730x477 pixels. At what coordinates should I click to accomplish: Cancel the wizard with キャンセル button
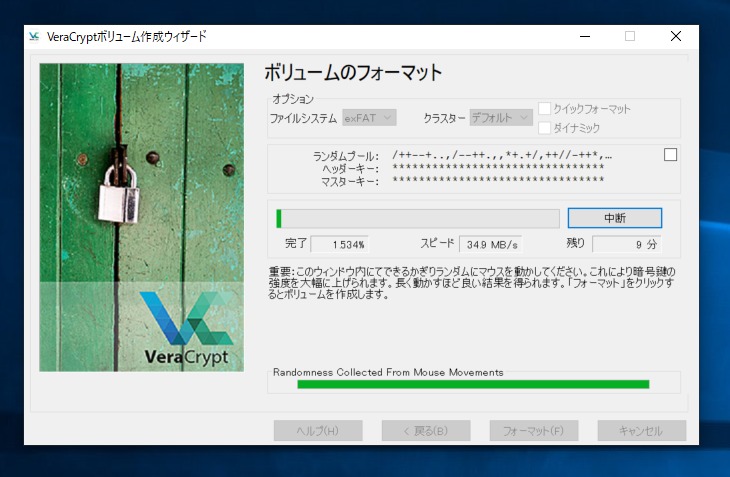coord(641,431)
